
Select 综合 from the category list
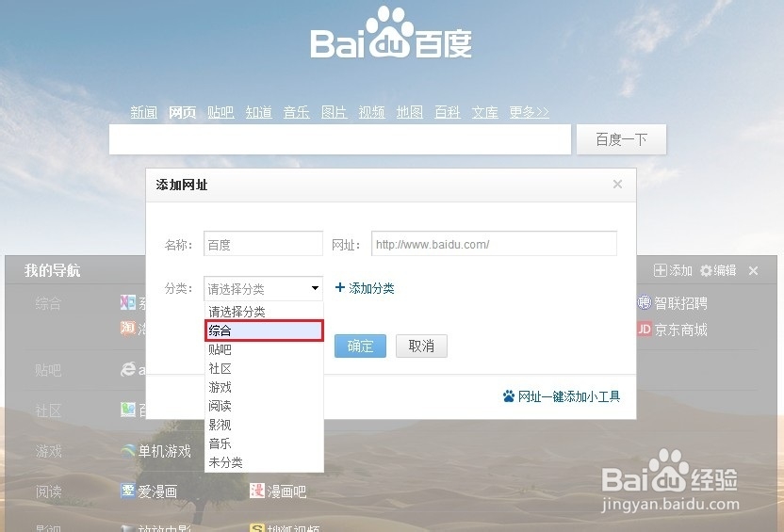[x=264, y=330]
